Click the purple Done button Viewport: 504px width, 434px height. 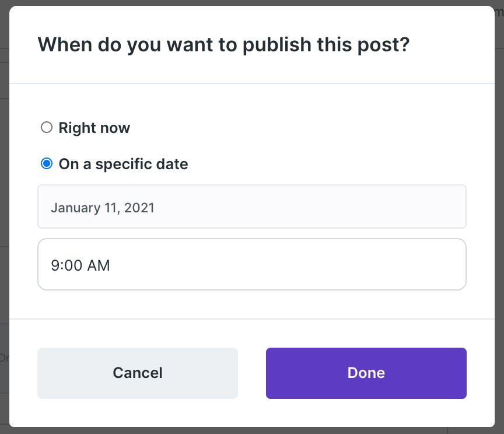pos(366,373)
